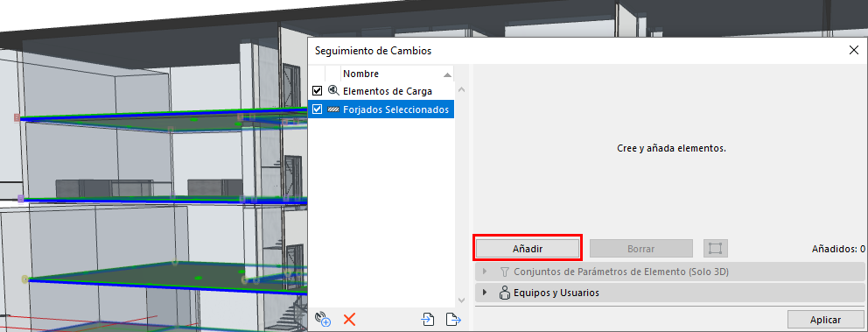This screenshot has width=868, height=332.
Task: Click the Añadir button
Action: pyautogui.click(x=527, y=248)
